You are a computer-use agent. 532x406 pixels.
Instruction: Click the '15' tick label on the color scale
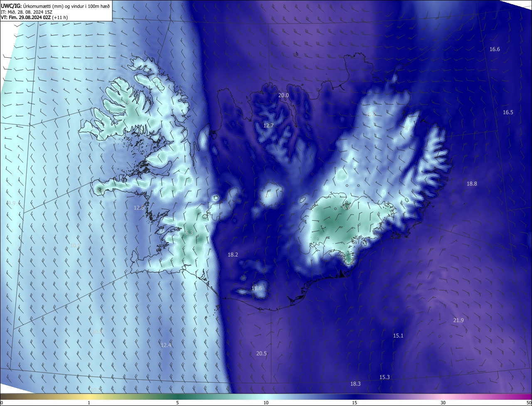(355, 403)
